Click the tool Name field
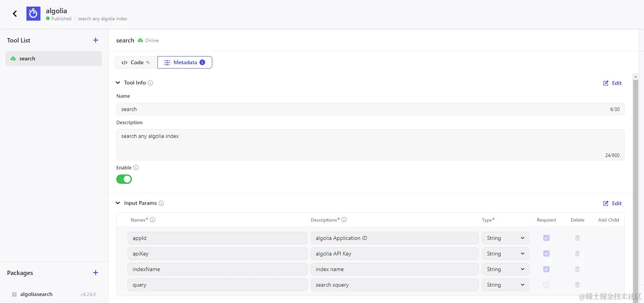The height and width of the screenshot is (303, 644). [x=370, y=109]
